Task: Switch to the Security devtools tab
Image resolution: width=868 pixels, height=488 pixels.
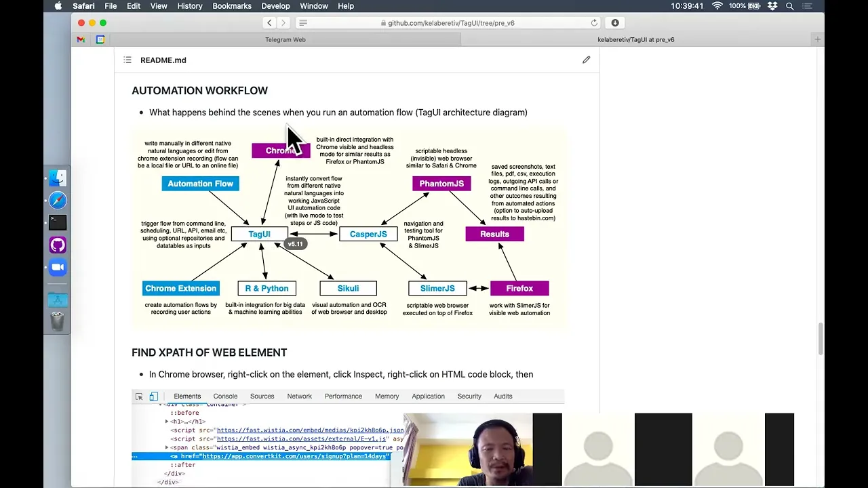Action: point(469,396)
